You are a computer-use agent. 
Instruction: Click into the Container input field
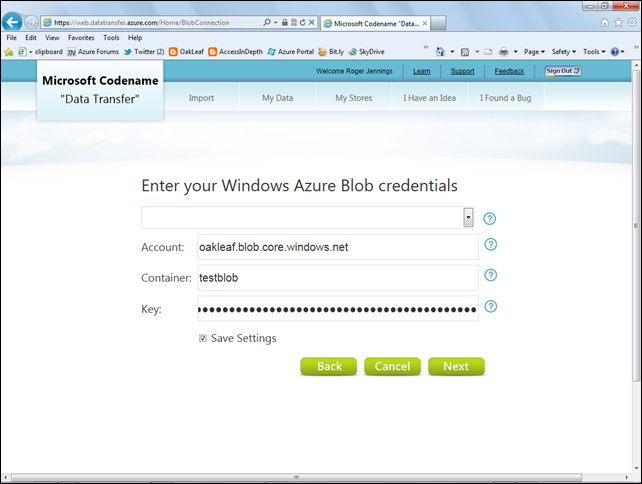pyautogui.click(x=338, y=278)
